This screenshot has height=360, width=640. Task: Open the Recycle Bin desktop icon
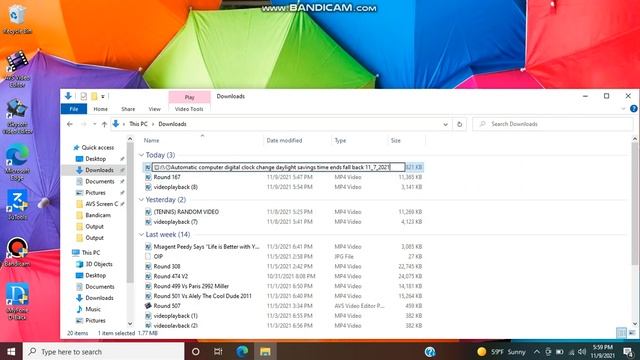[16, 18]
